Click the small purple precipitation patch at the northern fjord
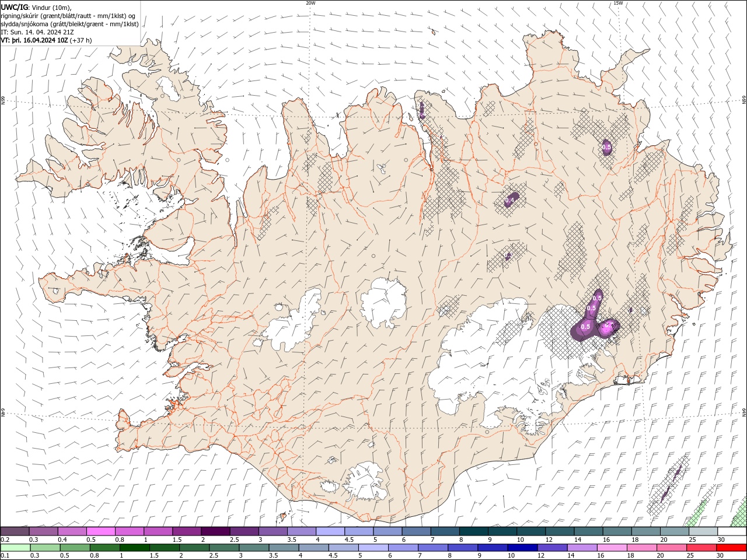Image resolution: width=747 pixels, height=560 pixels. (422, 110)
